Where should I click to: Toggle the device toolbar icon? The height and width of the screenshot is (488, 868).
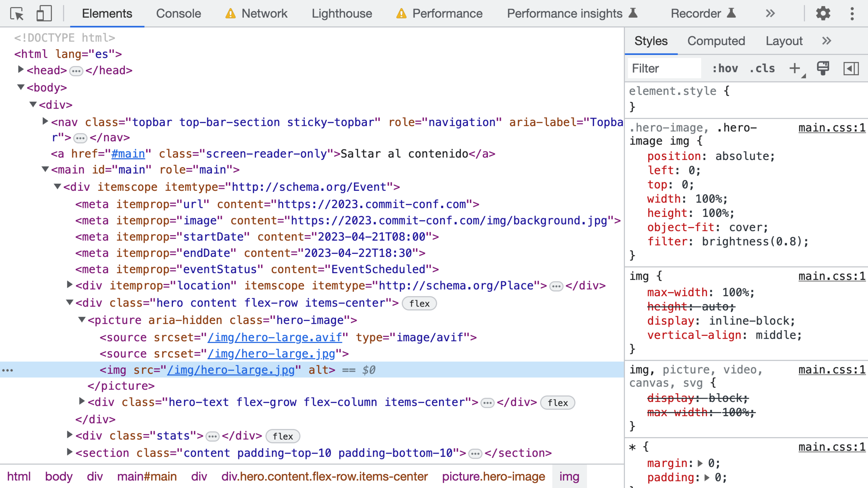point(44,14)
